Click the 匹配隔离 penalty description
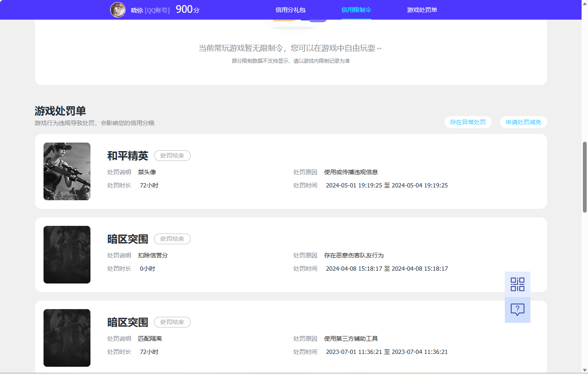The image size is (588, 374). [x=150, y=339]
